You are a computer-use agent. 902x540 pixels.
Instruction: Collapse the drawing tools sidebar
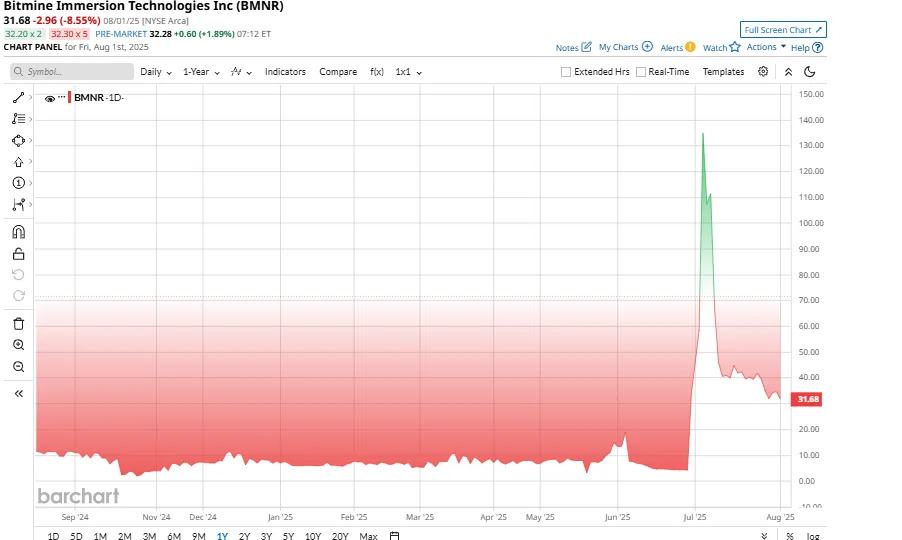[x=18, y=393]
